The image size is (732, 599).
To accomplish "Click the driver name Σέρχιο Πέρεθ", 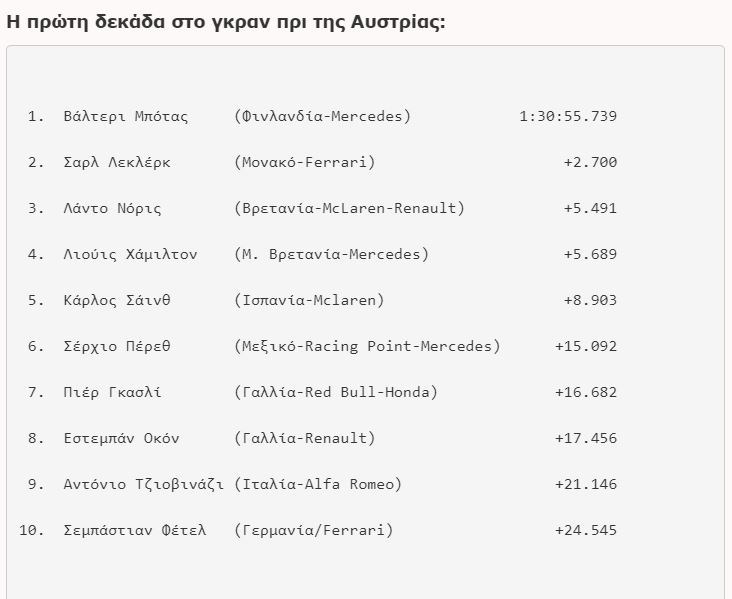I will coord(116,346).
